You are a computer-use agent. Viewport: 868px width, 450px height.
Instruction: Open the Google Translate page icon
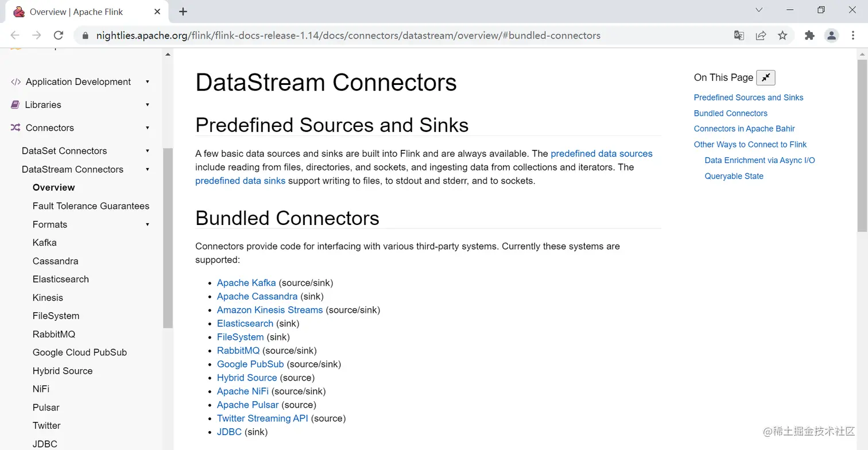739,36
